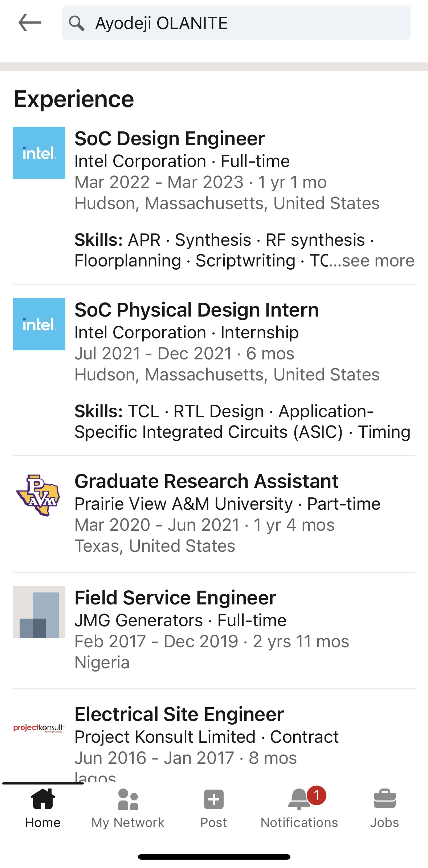
Task: Open the SoC Physical Design Intern title
Action: (196, 310)
